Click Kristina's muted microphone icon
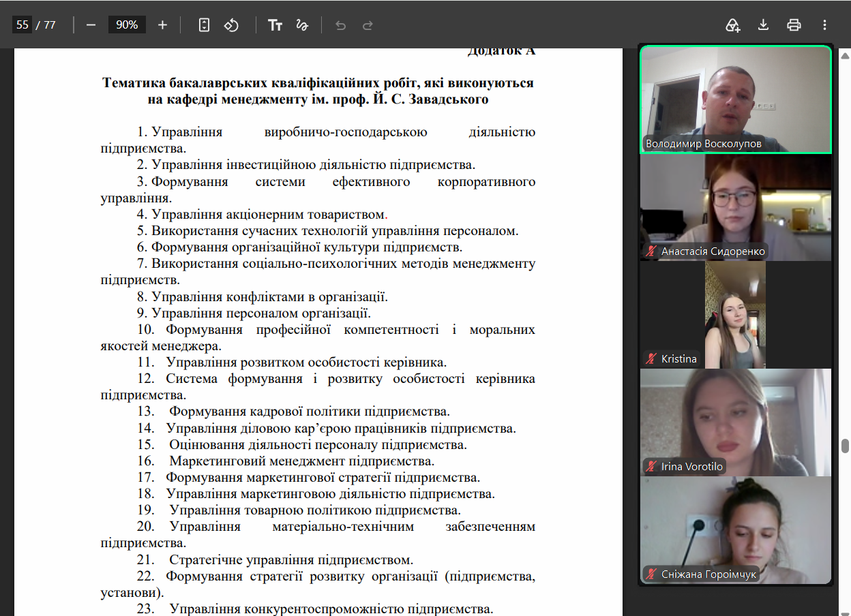The image size is (851, 616). 651,358
